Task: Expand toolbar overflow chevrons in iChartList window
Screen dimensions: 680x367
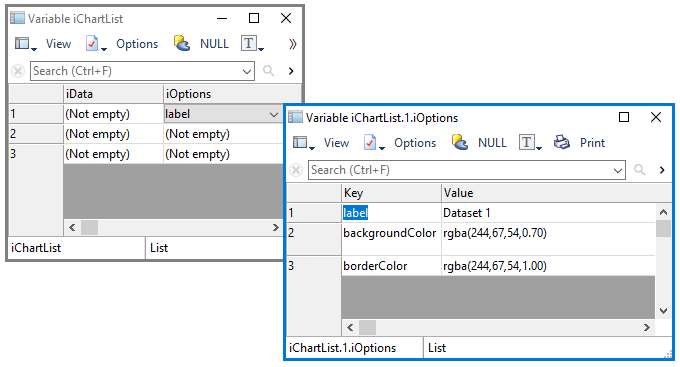Action: coord(293,44)
